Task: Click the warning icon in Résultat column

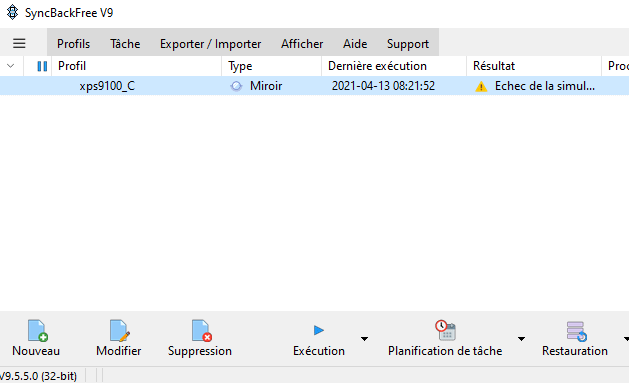Action: click(x=481, y=86)
